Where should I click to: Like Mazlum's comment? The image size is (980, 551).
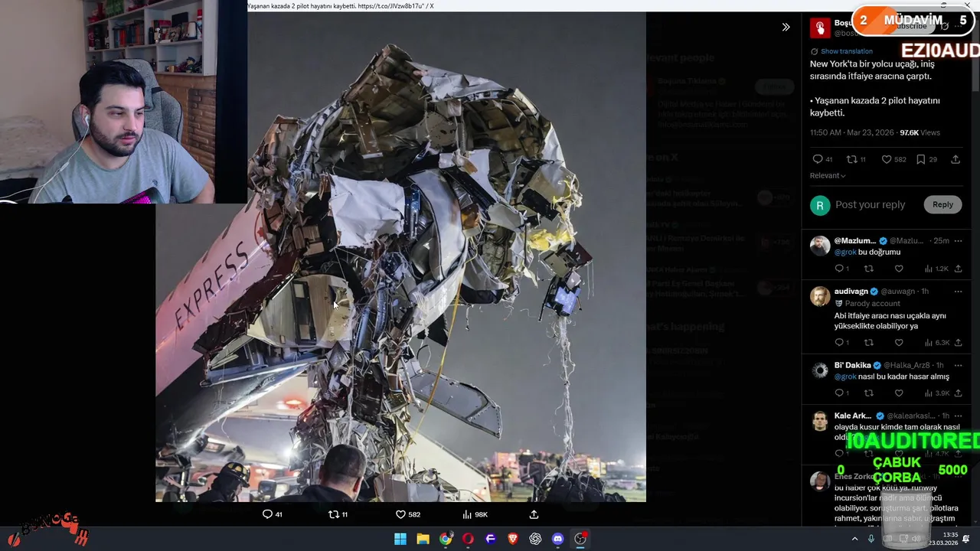tap(899, 269)
